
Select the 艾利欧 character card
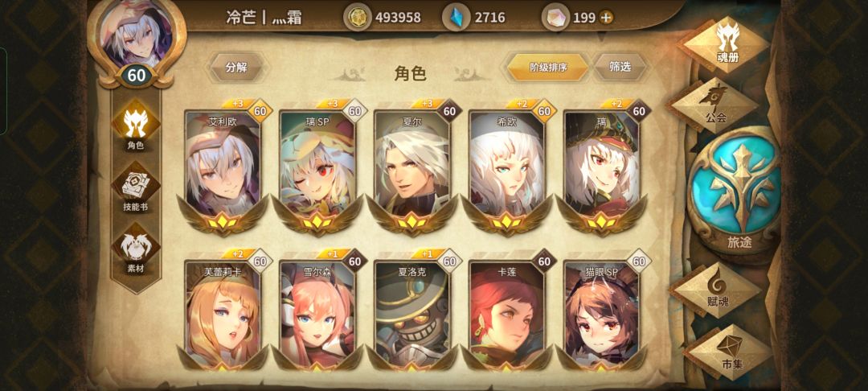click(x=223, y=167)
